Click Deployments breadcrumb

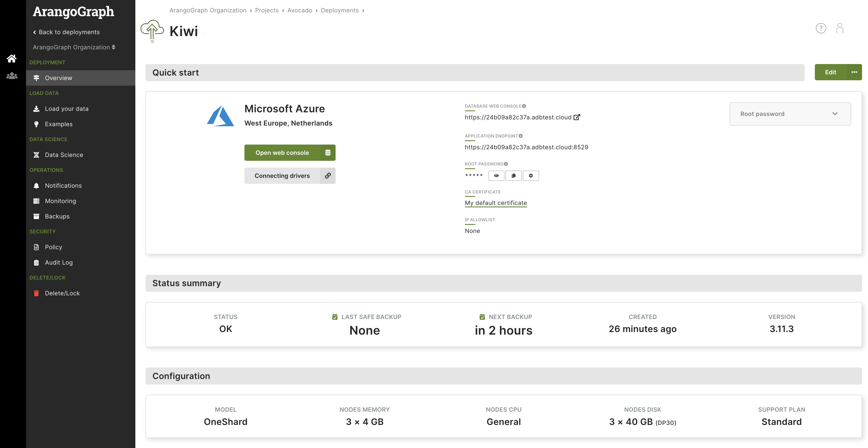point(340,10)
